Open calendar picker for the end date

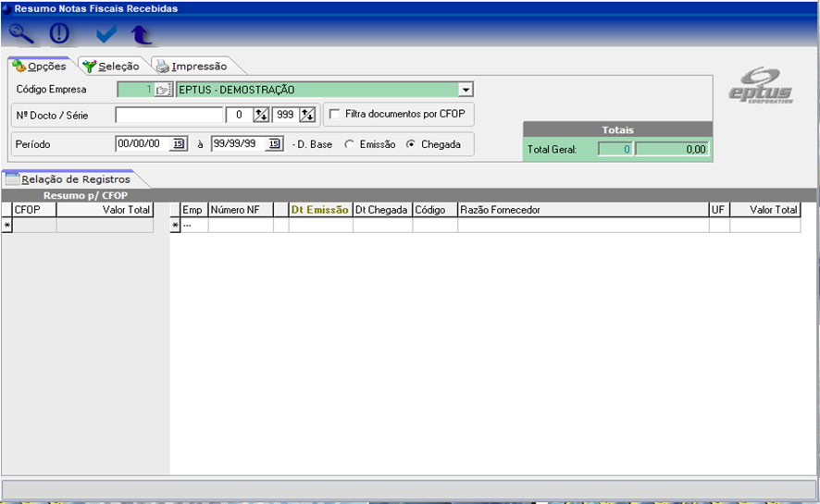coord(274,143)
